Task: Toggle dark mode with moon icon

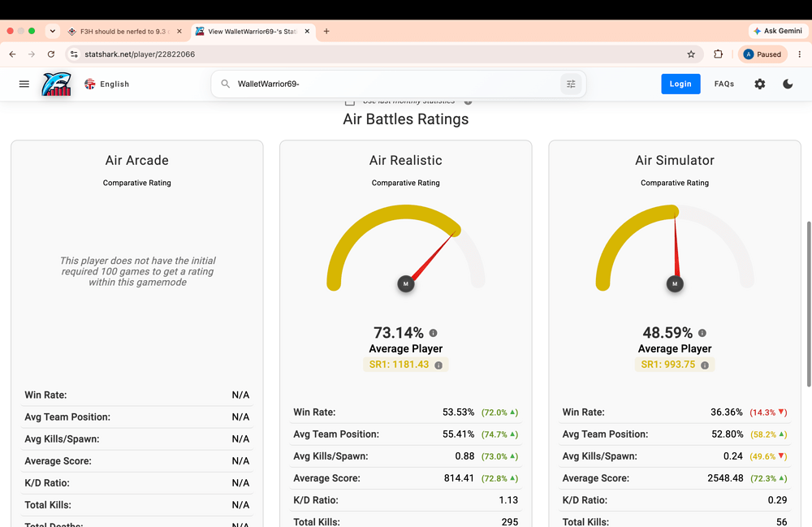Action: click(788, 84)
